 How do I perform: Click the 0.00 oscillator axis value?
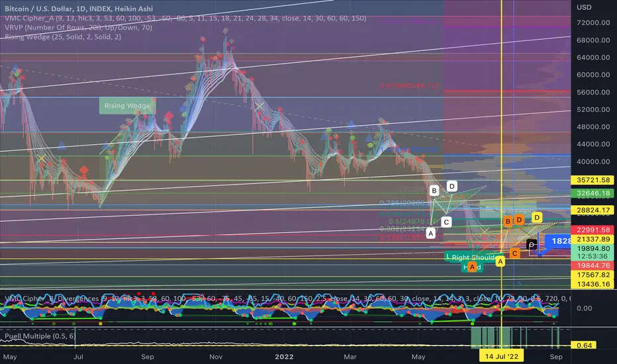(584, 308)
